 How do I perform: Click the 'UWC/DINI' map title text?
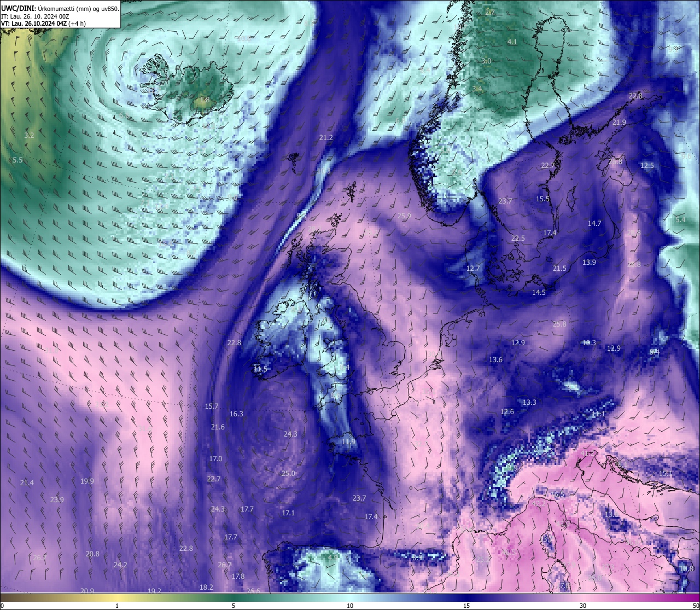18,8
